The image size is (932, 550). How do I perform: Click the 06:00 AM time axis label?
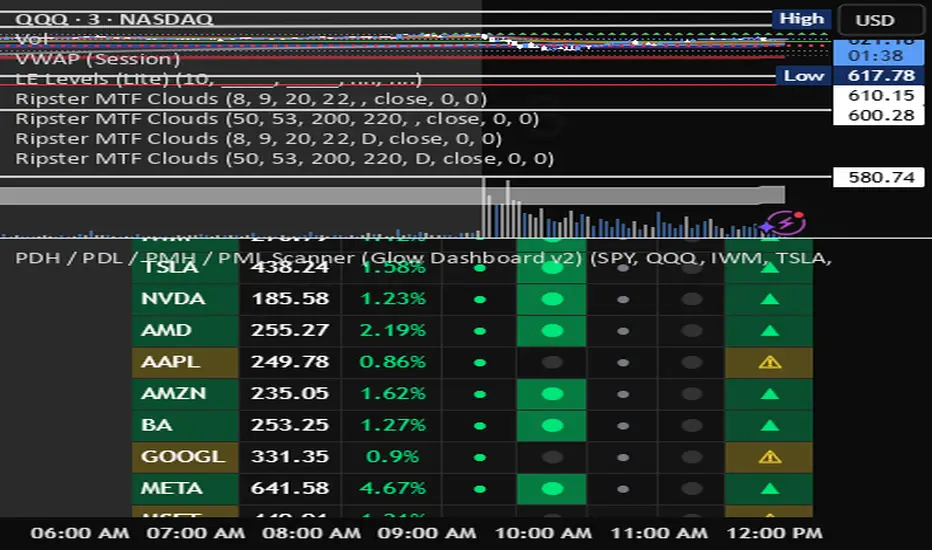pyautogui.click(x=80, y=533)
